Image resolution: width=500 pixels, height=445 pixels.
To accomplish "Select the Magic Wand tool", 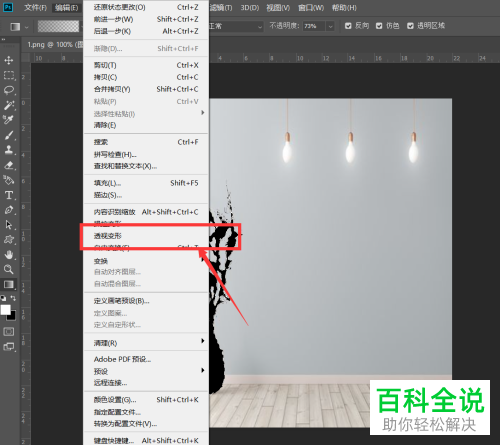I will click(9, 105).
